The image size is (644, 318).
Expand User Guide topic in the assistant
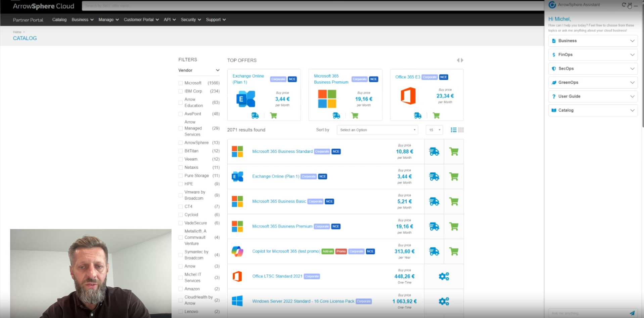click(593, 96)
